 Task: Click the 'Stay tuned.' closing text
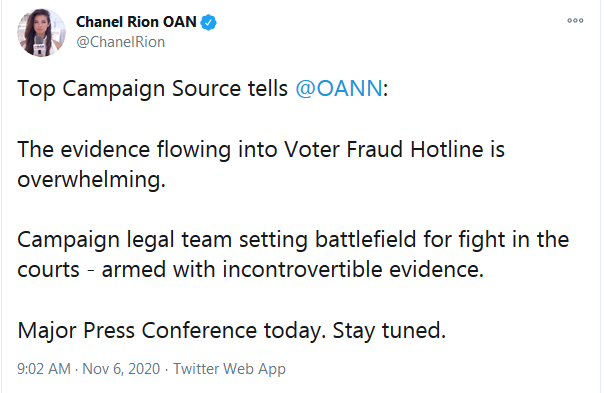tap(389, 330)
